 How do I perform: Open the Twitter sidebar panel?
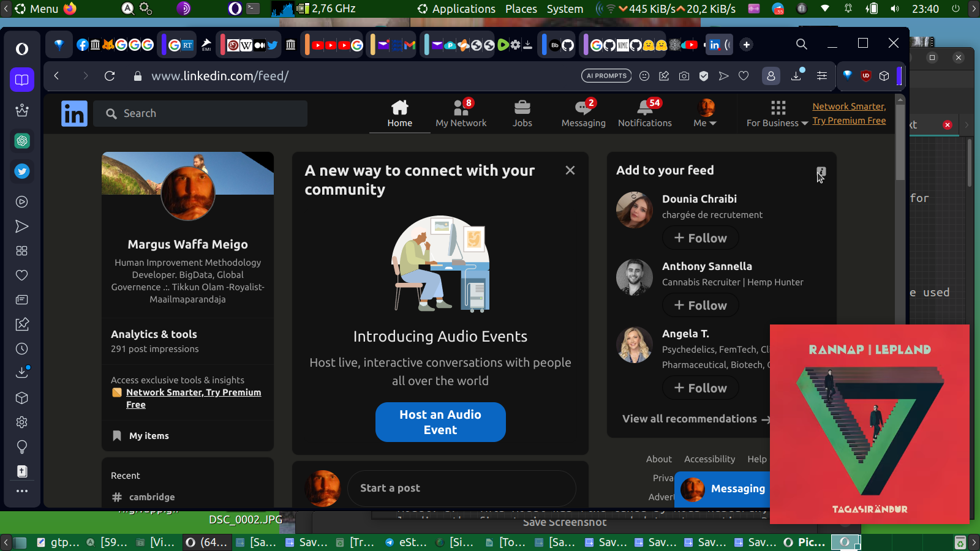pos(22,171)
